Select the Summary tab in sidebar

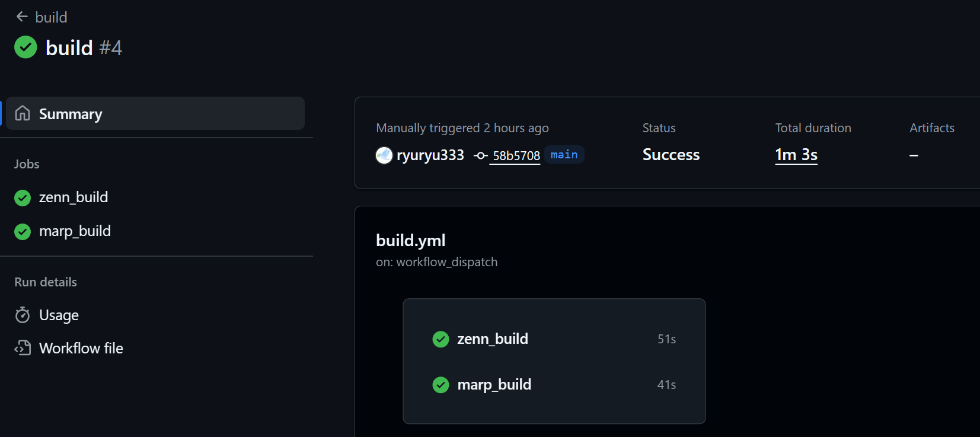coord(155,113)
